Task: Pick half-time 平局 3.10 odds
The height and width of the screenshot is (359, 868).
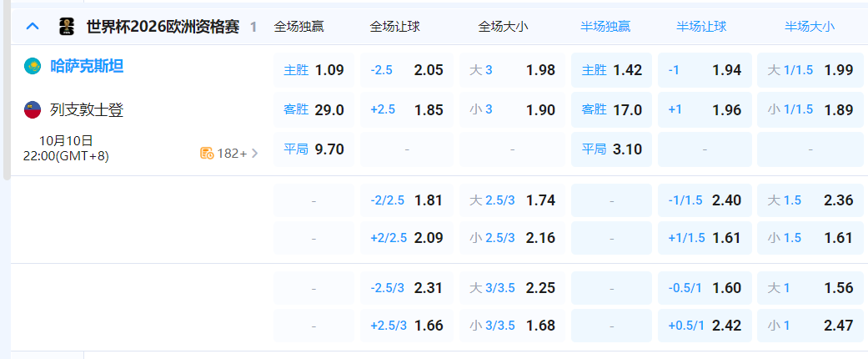Action: pyautogui.click(x=611, y=149)
